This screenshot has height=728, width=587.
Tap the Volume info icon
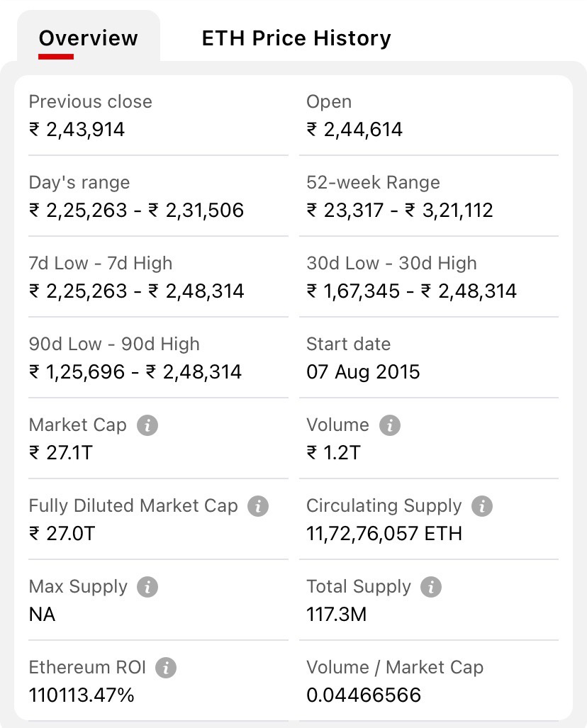(x=389, y=425)
